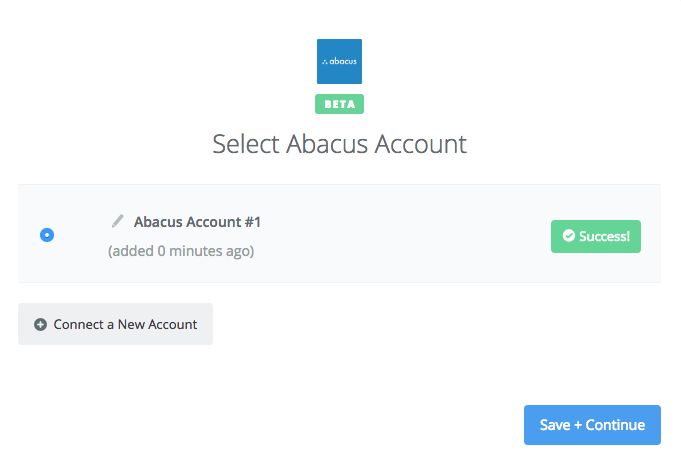681x476 pixels.
Task: Click the checkmark icon in Success badge
Action: (x=569, y=236)
